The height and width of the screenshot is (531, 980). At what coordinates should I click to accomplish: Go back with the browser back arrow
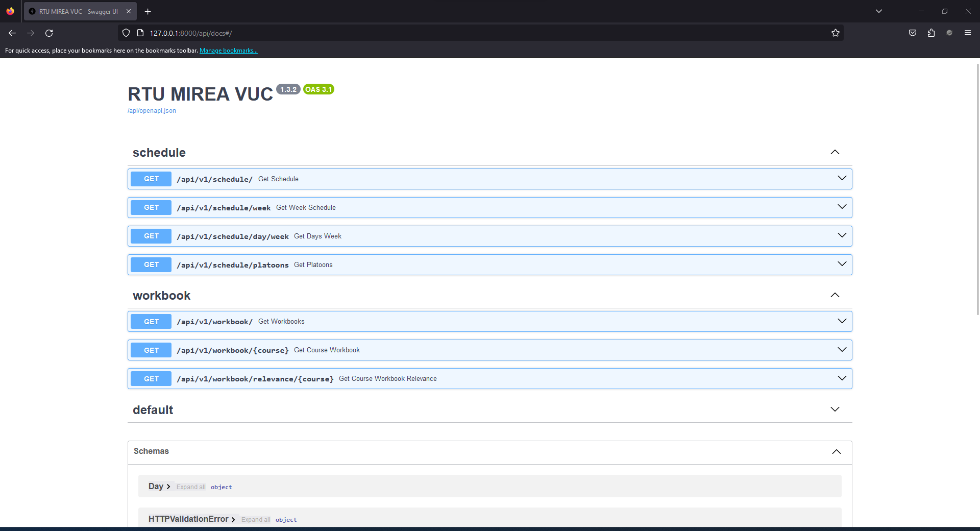[12, 33]
